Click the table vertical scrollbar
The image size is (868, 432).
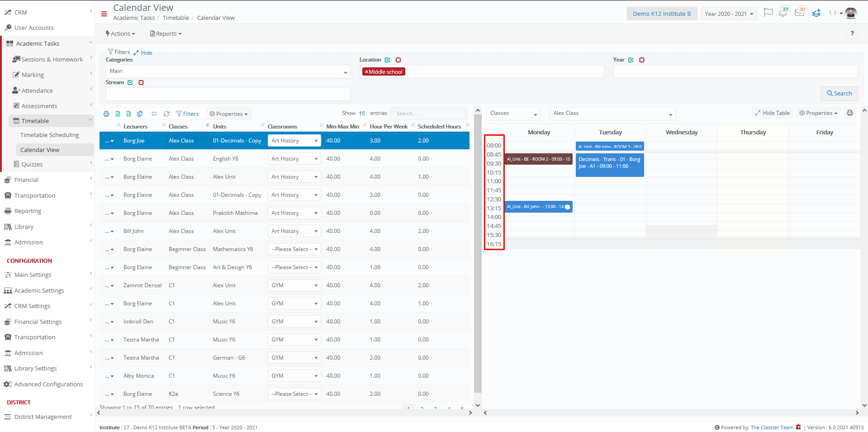pos(478,253)
